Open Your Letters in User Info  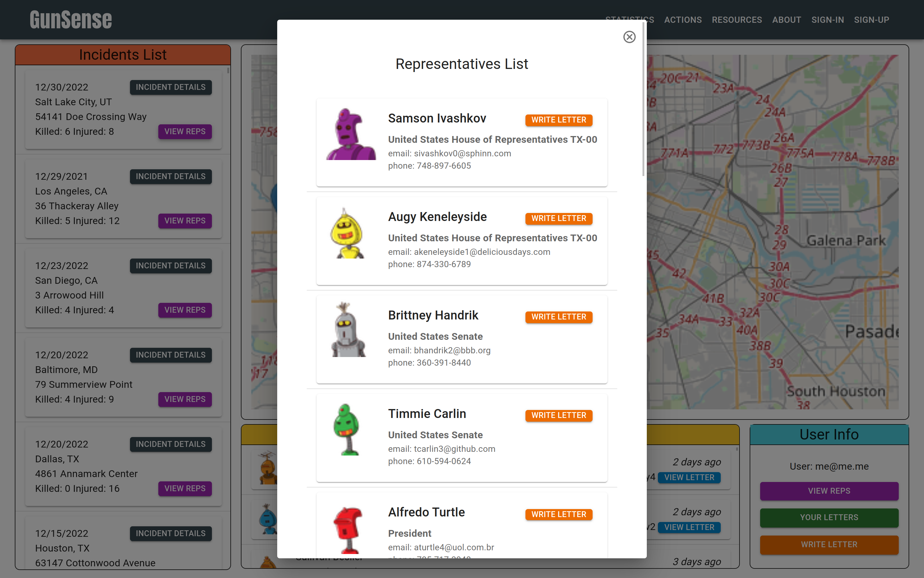pyautogui.click(x=829, y=518)
